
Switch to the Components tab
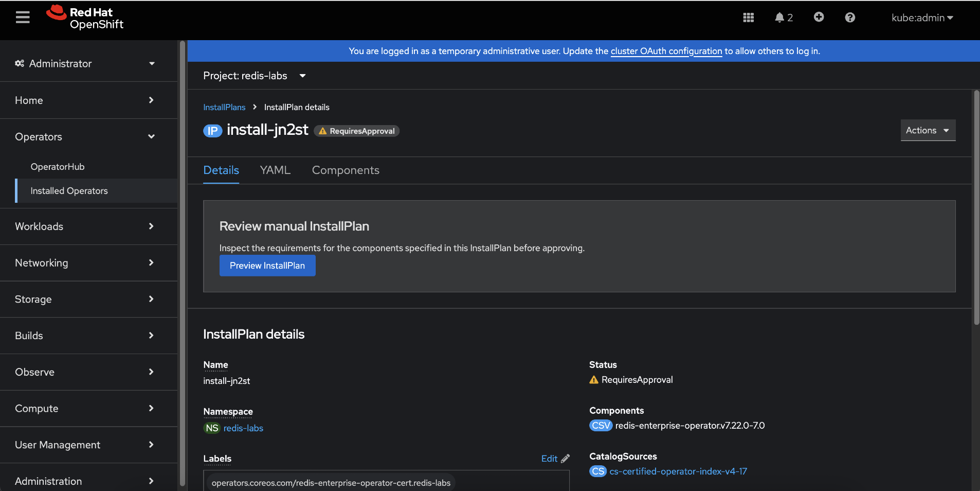pos(346,170)
